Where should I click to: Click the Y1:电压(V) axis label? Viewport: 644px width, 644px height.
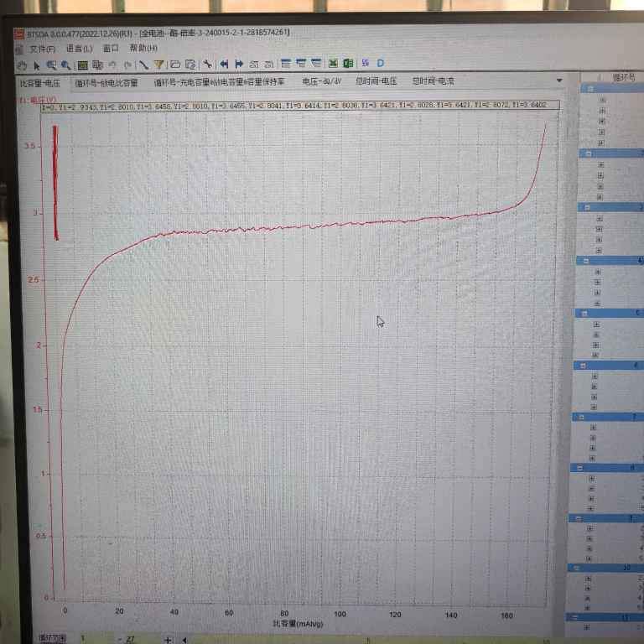click(38, 100)
